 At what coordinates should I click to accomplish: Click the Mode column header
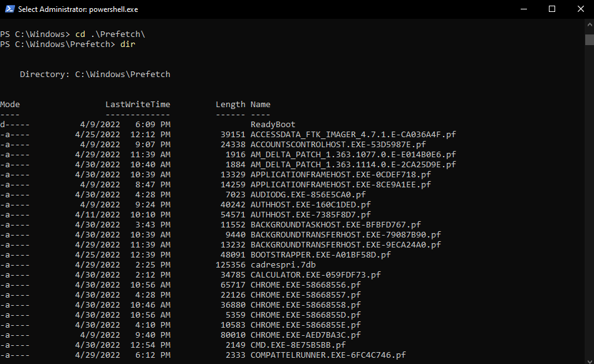point(10,105)
